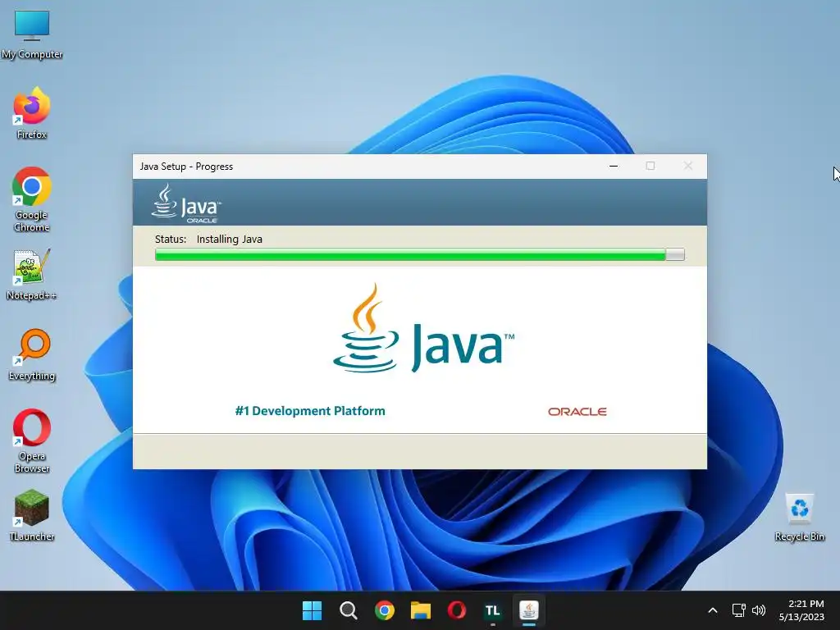Open Notepad++ desktop shortcut
The image size is (840, 630).
pos(32,274)
